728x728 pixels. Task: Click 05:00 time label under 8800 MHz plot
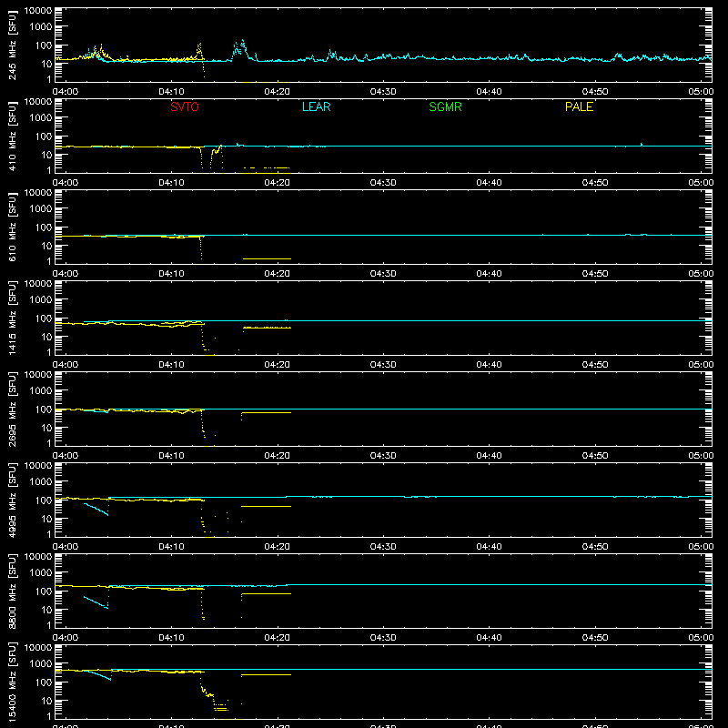701,638
